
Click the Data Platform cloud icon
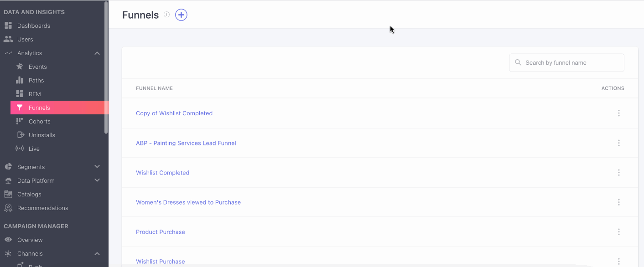click(8, 180)
